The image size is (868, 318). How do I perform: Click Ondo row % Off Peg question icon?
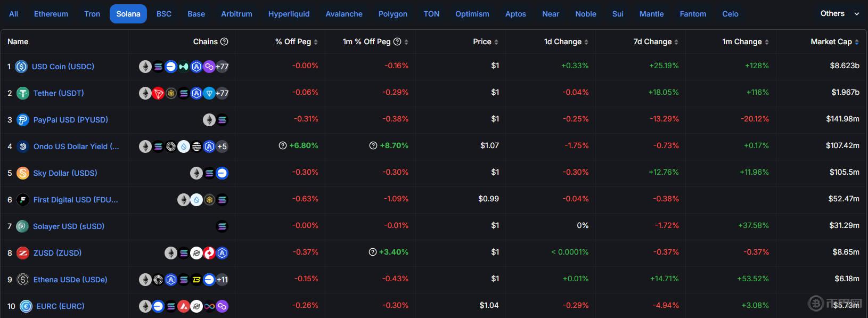[x=283, y=145]
